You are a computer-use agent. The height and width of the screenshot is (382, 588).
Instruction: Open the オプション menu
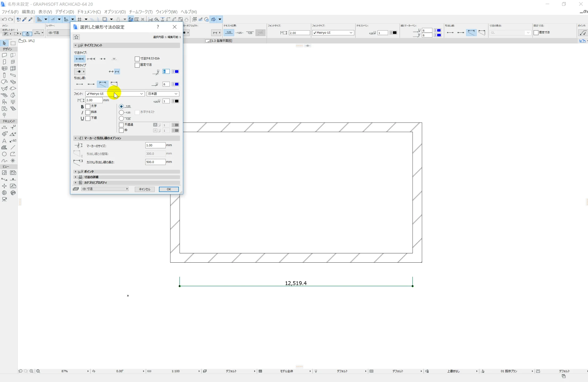pos(115,12)
